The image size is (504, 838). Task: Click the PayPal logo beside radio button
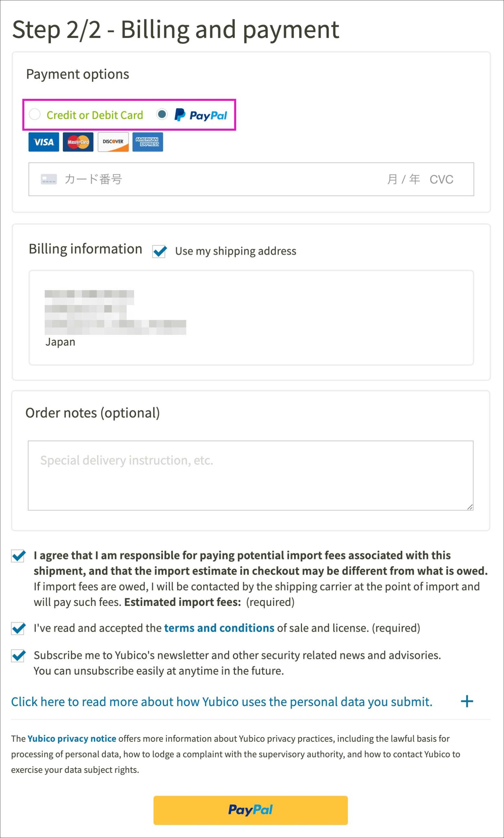[201, 115]
